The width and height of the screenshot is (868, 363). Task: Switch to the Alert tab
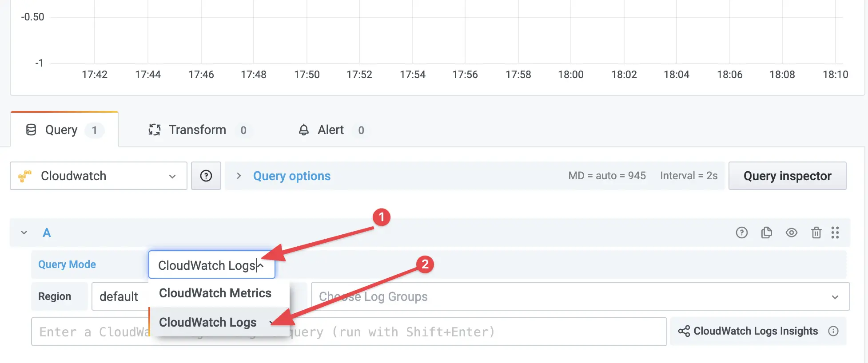tap(331, 130)
